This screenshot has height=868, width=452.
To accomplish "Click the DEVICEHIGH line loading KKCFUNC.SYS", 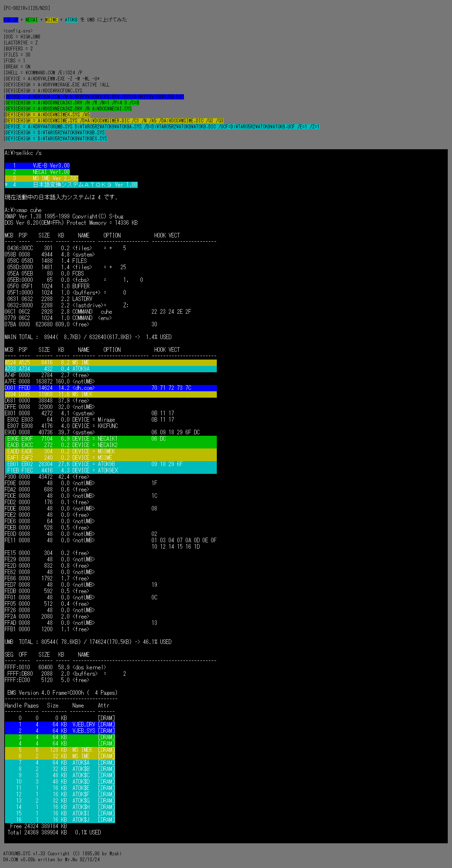I will coord(43,91).
